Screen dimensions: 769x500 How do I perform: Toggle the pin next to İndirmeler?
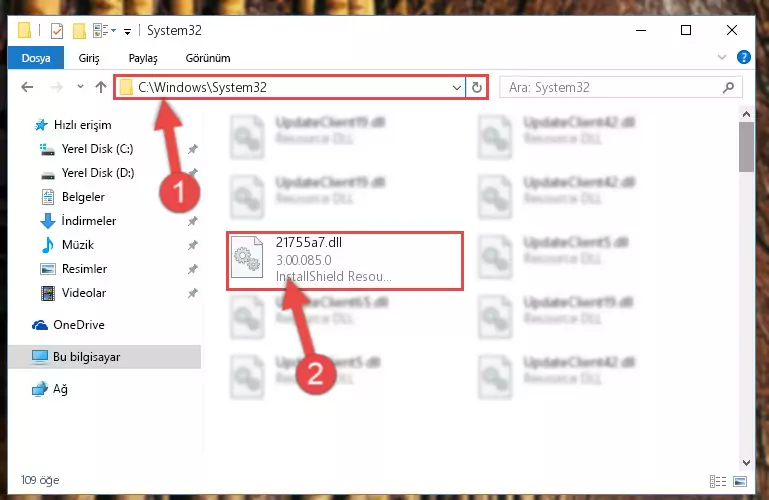point(193,221)
